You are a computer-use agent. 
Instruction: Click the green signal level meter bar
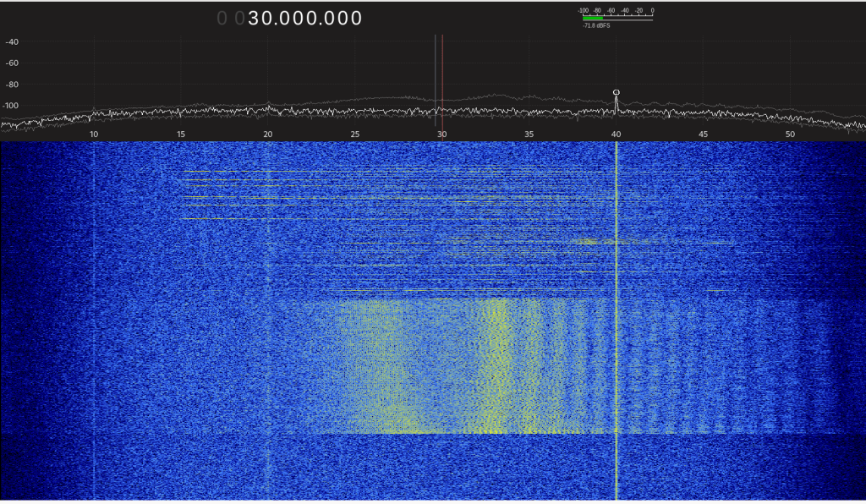pyautogui.click(x=593, y=19)
